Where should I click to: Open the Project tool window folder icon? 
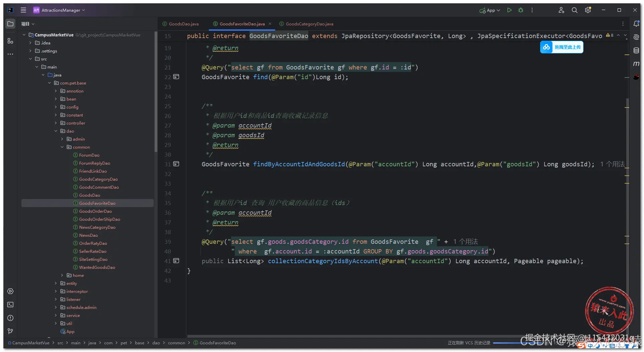tap(10, 24)
